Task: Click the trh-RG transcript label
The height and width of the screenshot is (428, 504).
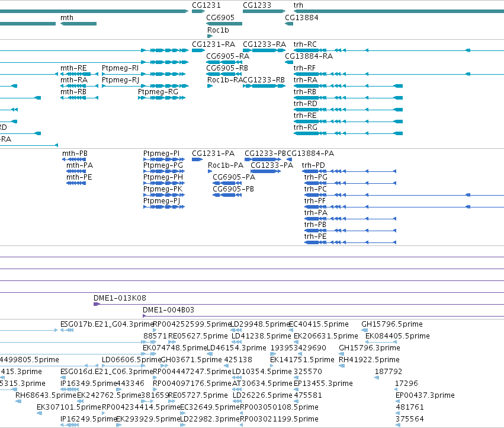Action: [306, 127]
